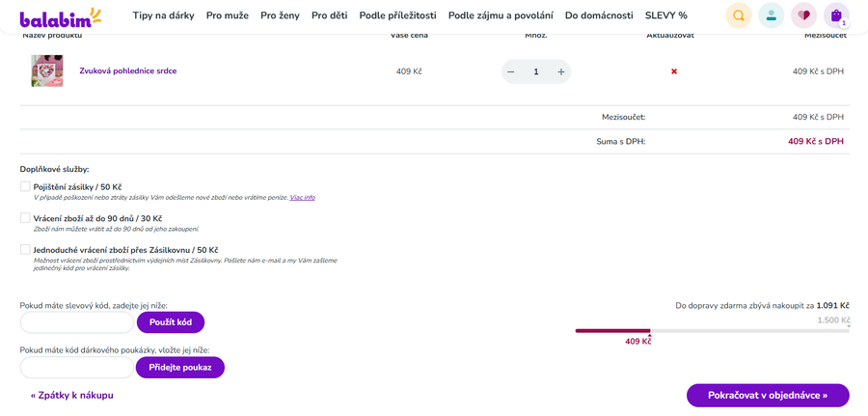Screen dimensions: 868x416
Task: Open the Pro děti menu
Action: 329,15
